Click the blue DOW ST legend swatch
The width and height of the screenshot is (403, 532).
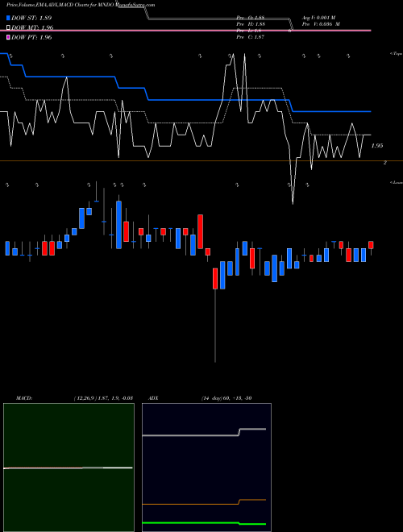[x=8, y=18]
